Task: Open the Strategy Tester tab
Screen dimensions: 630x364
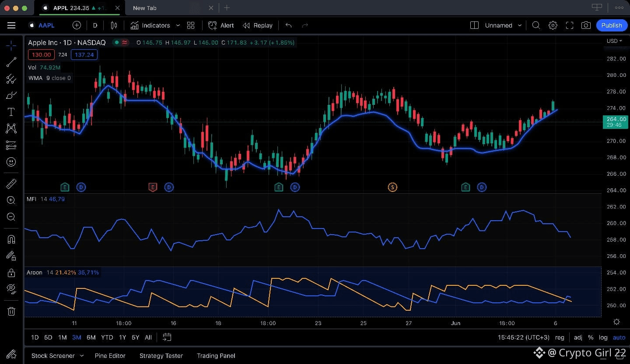Action: click(x=161, y=356)
